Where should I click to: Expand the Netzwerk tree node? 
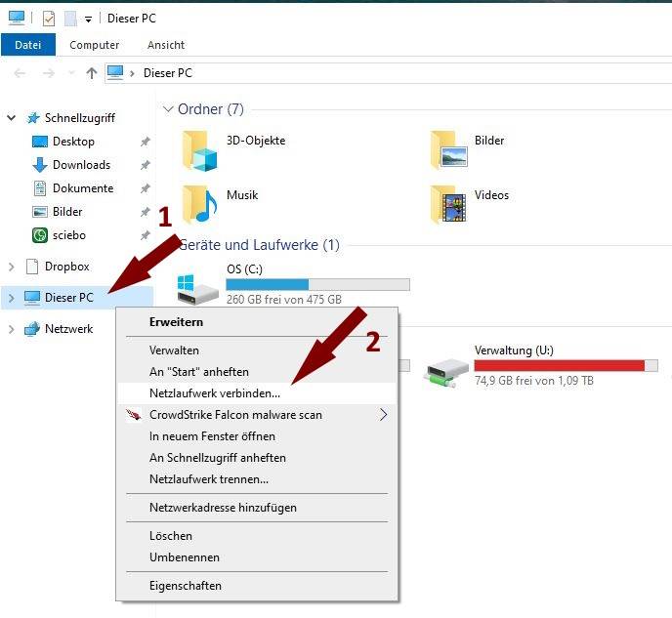[x=12, y=329]
